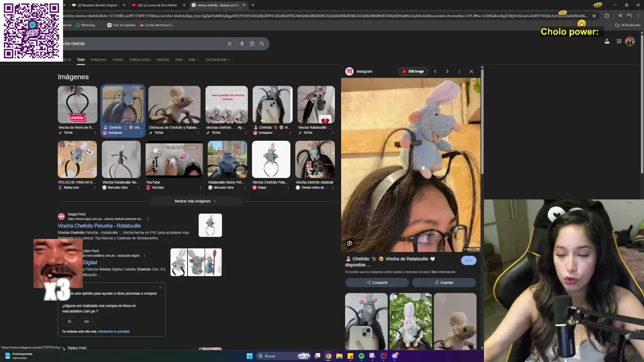
Task: Switch to the Web search tab
Action: point(179,59)
